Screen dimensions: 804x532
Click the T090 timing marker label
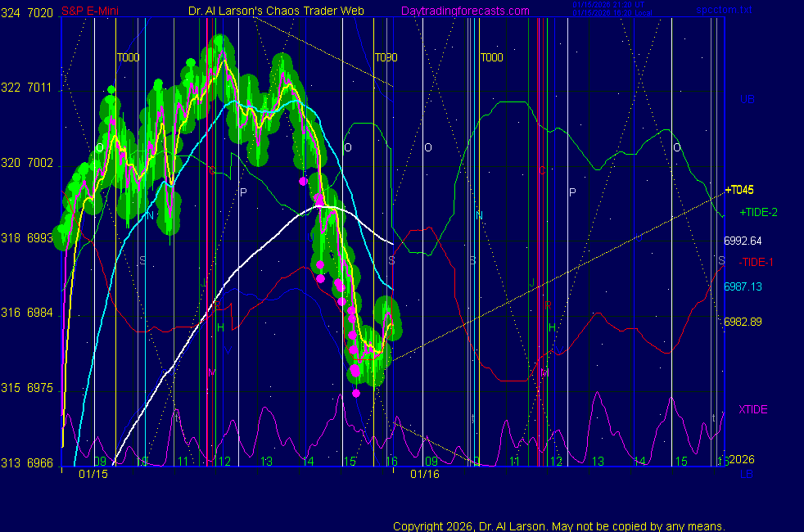tap(386, 58)
